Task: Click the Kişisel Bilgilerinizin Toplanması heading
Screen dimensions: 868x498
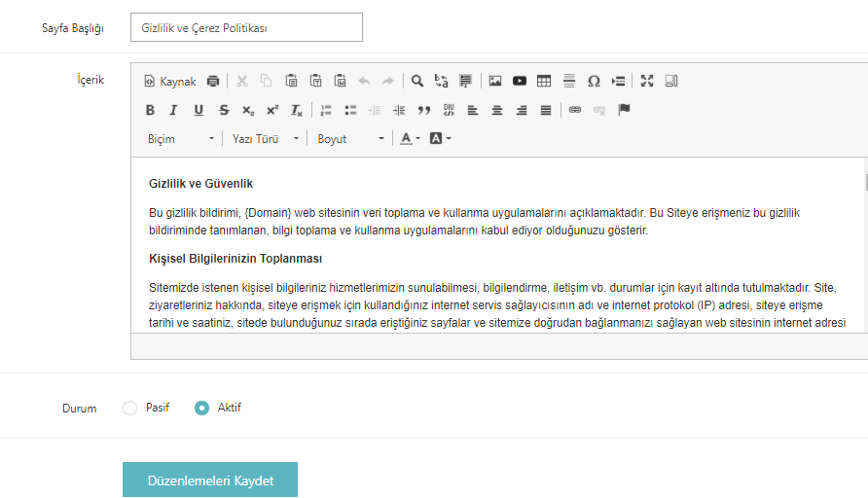Action: click(235, 259)
